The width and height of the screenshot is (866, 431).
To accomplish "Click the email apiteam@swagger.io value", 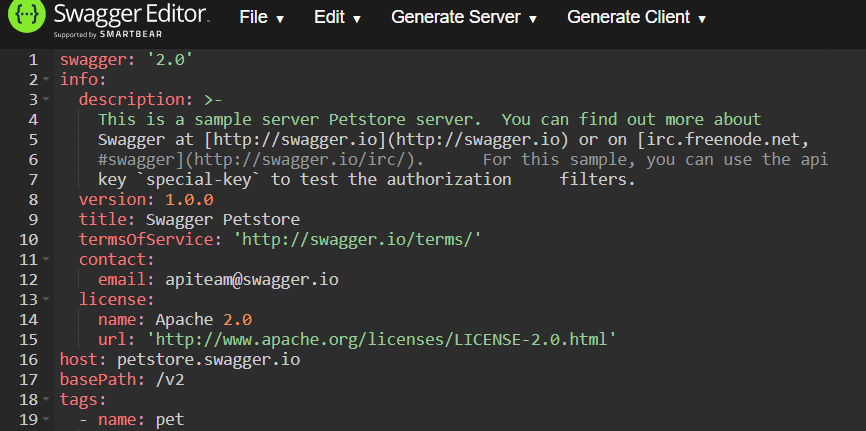I will coord(252,279).
